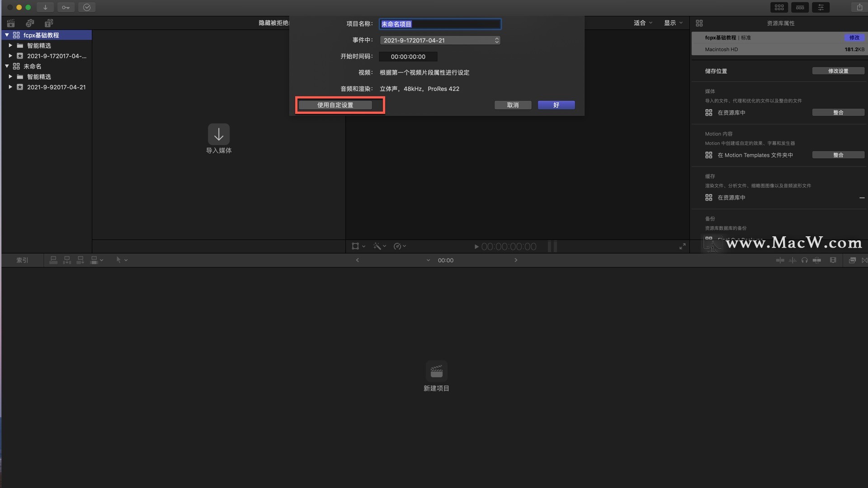The height and width of the screenshot is (488, 868).
Task: Click the New Project clapperboard icon
Action: pyautogui.click(x=436, y=371)
